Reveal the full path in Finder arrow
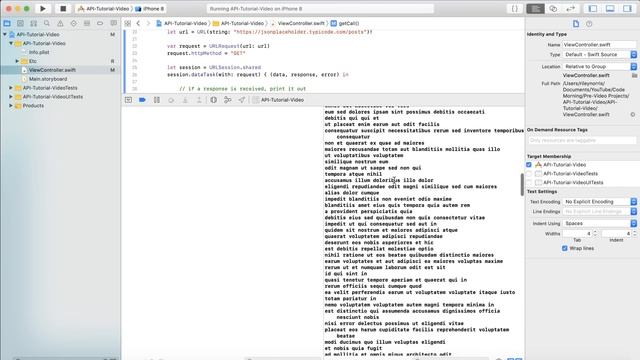This screenshot has height=360, width=640. click(633, 115)
